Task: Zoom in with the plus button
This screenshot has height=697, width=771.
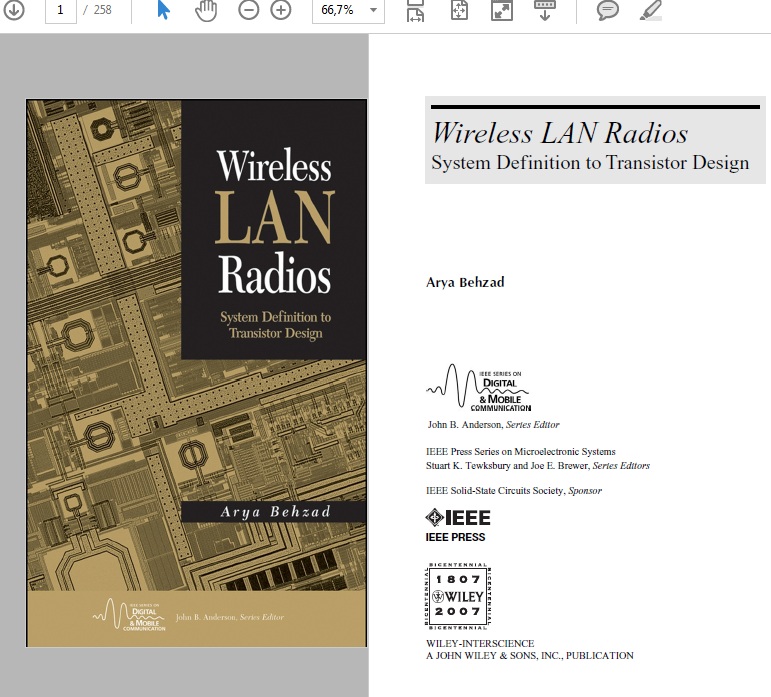Action: (281, 10)
